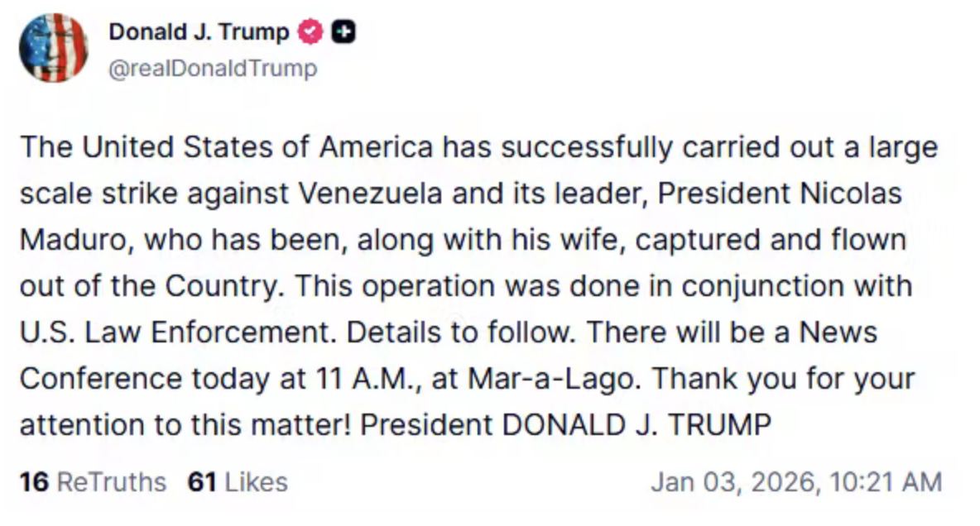Click the word Maduro in the post

coord(71,240)
